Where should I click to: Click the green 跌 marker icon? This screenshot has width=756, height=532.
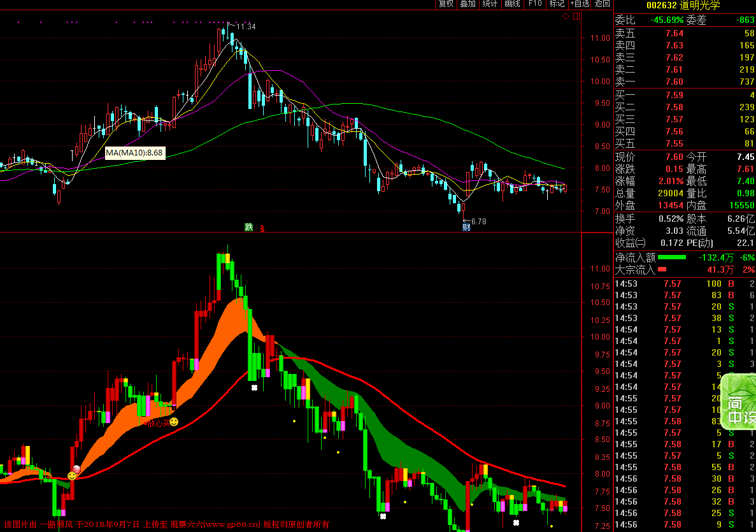point(249,227)
